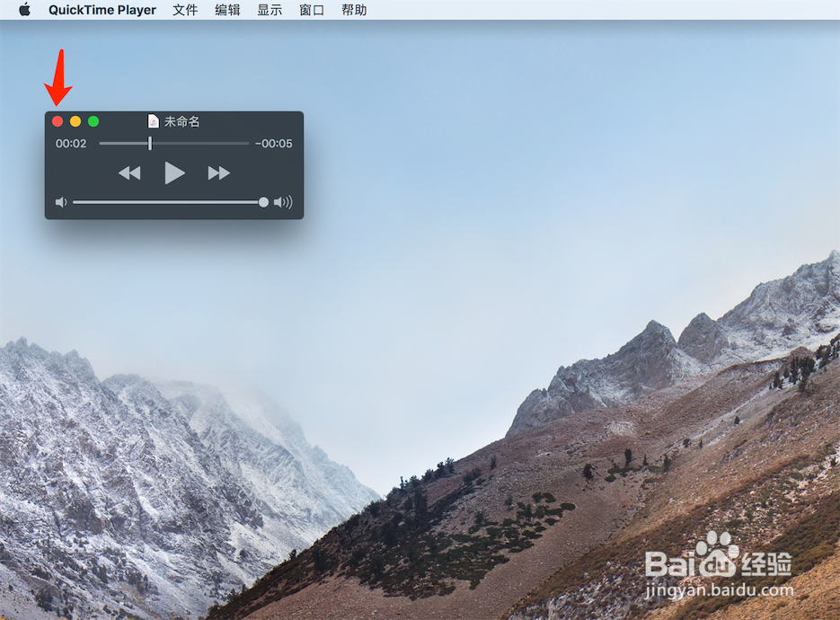Select the Rewind icon
840x620 pixels.
[x=128, y=173]
